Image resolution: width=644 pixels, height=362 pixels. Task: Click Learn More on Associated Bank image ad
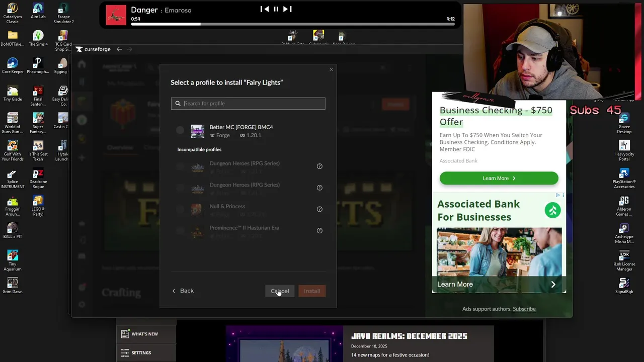click(x=499, y=284)
